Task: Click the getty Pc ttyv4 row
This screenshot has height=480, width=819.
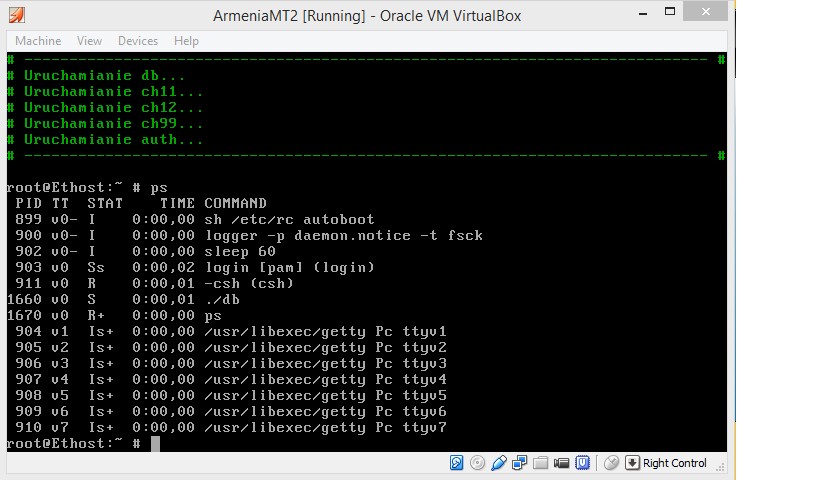Action: point(230,380)
